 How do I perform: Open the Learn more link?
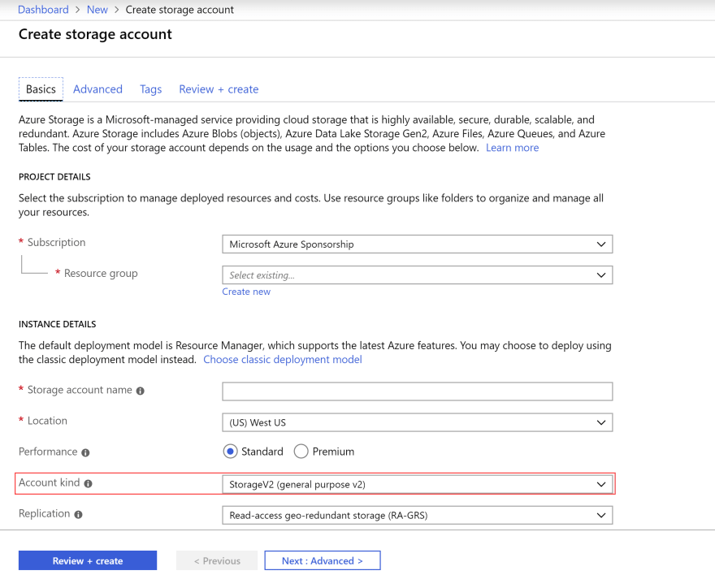pyautogui.click(x=513, y=148)
